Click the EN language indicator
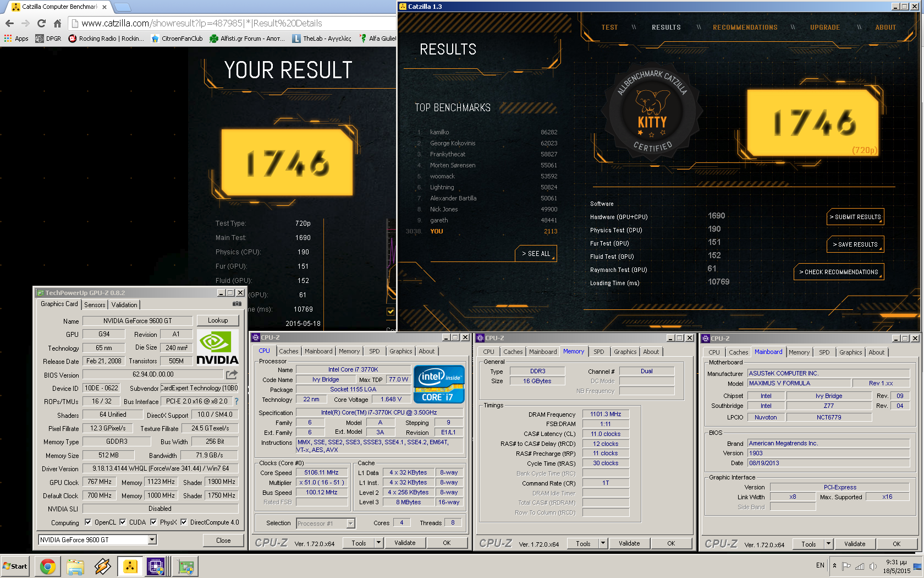 point(820,565)
